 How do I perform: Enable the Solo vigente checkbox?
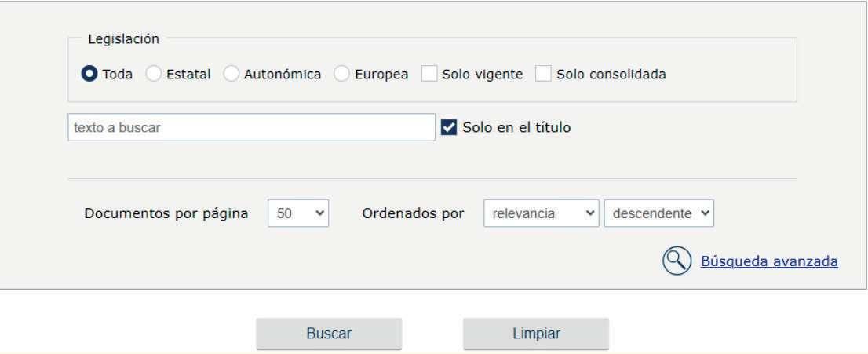click(x=429, y=74)
